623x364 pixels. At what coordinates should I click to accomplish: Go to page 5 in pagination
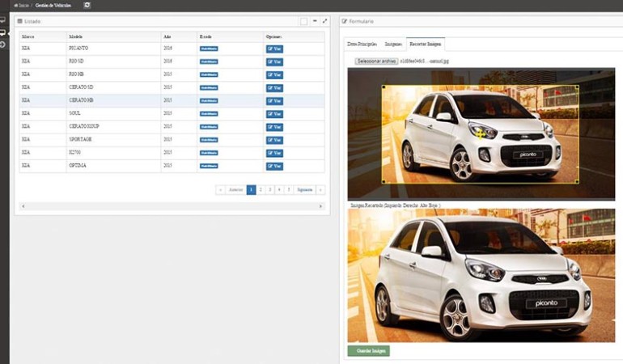click(x=289, y=190)
